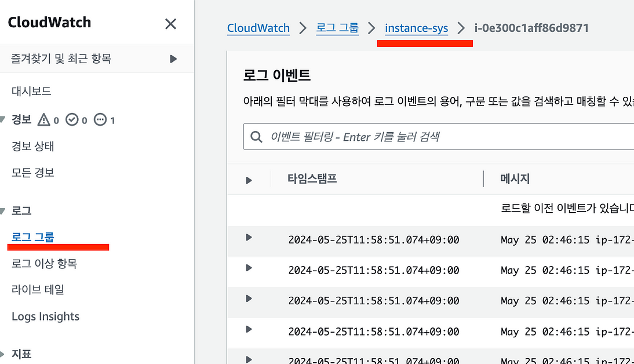Go to CloudWatch breadcrumb link
This screenshot has width=634, height=364.
(x=258, y=28)
